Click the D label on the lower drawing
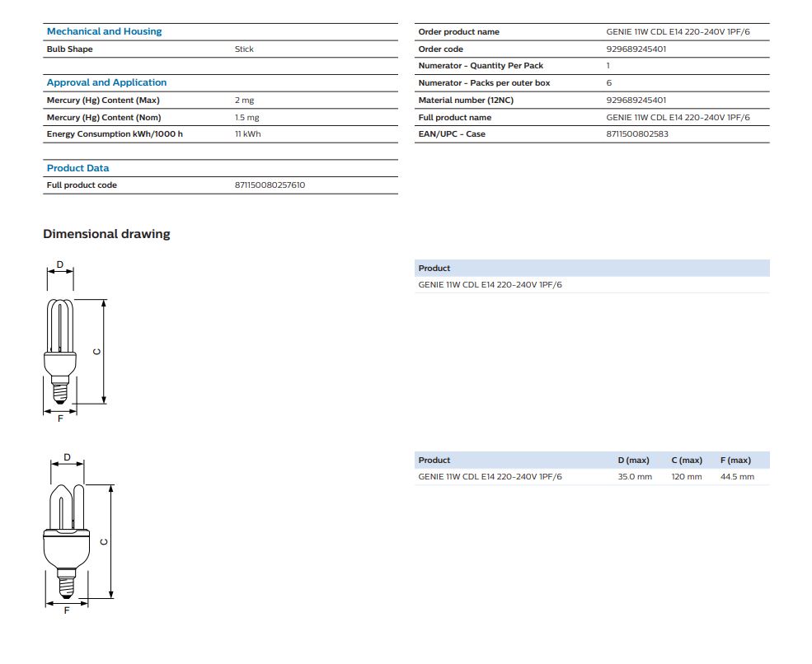Screen dimensions: 812x664 point(67,457)
